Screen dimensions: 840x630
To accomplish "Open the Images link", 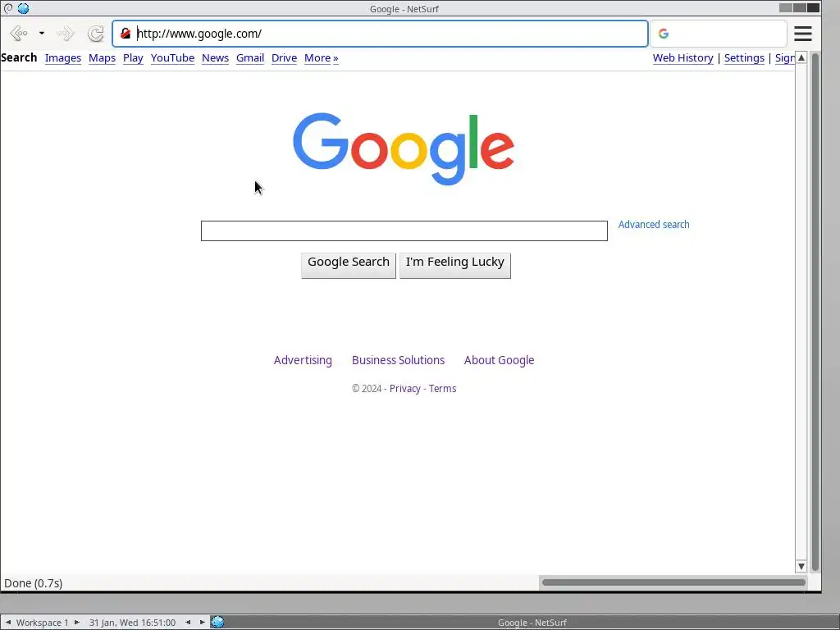I will tap(62, 58).
